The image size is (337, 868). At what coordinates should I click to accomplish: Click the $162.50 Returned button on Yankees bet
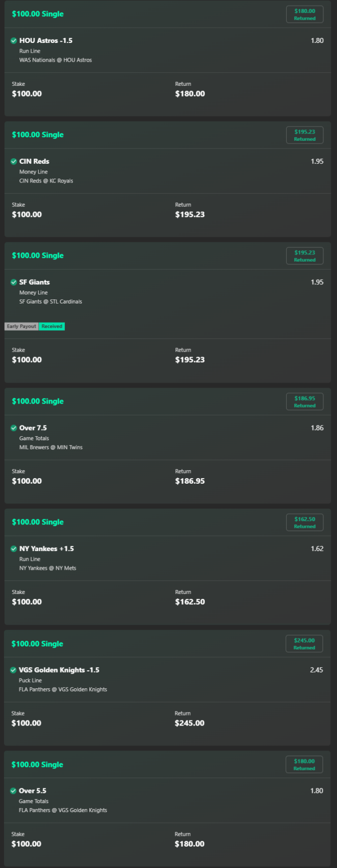[x=304, y=522]
